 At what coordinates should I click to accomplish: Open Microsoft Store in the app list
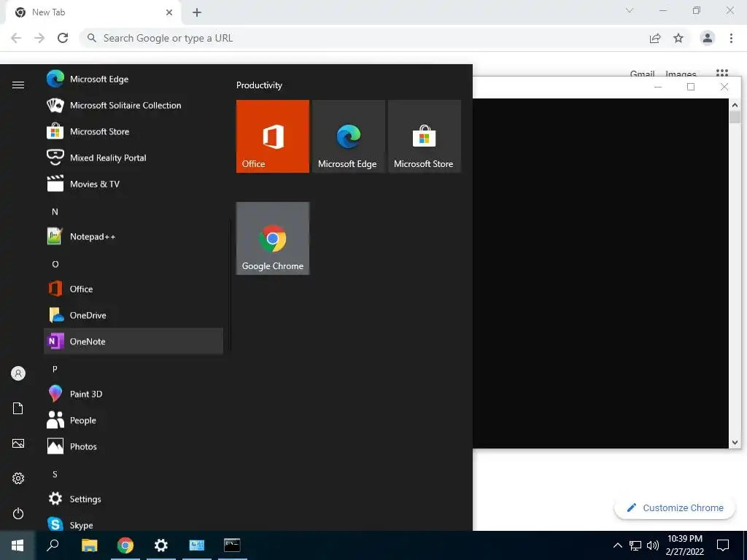[133, 131]
